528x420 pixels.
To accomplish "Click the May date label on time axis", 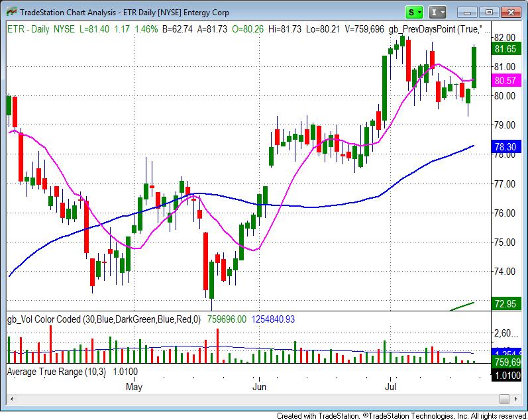I will pos(134,386).
